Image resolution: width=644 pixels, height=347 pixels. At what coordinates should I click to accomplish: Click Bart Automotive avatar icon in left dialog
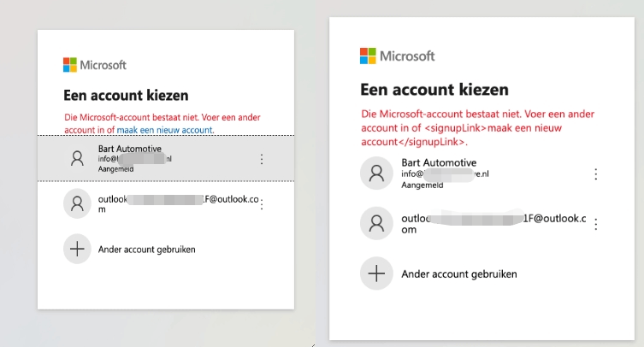click(77, 158)
